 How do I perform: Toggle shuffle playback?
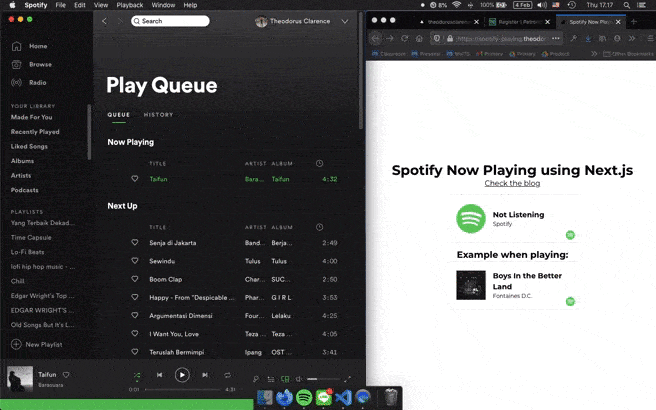[x=137, y=375]
